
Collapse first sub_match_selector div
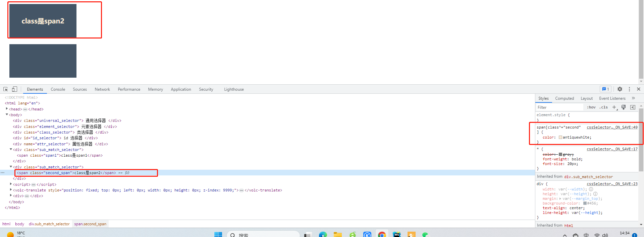click(x=11, y=149)
